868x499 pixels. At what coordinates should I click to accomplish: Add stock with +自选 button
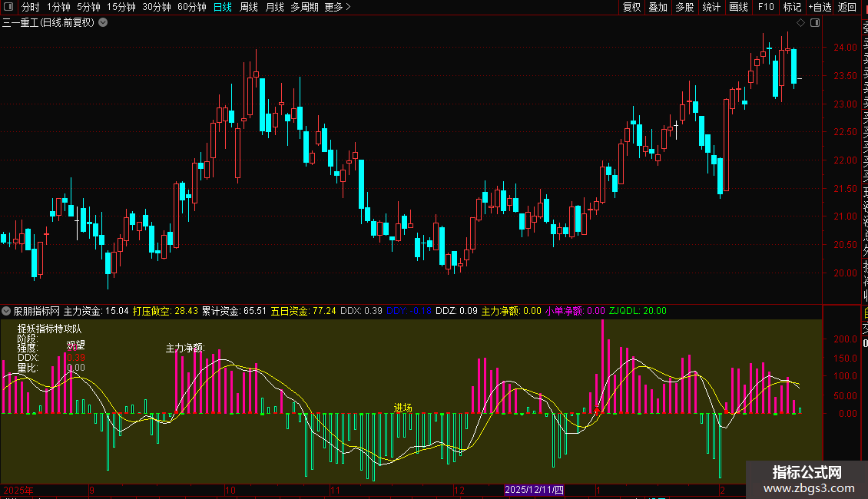[x=820, y=7]
